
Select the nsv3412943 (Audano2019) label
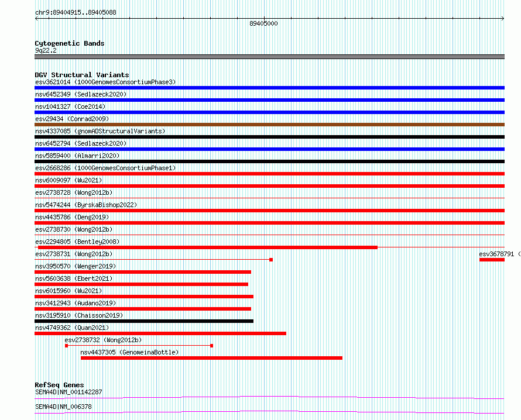76,303
